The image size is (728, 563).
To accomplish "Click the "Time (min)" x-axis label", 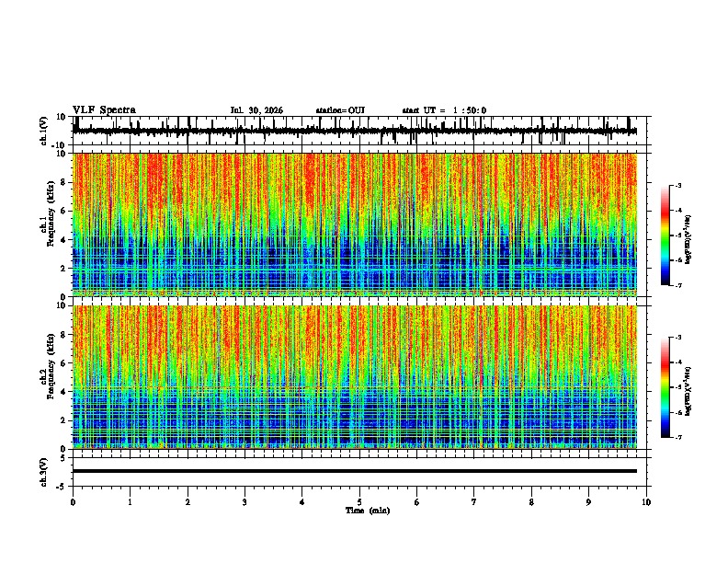I will [x=368, y=511].
